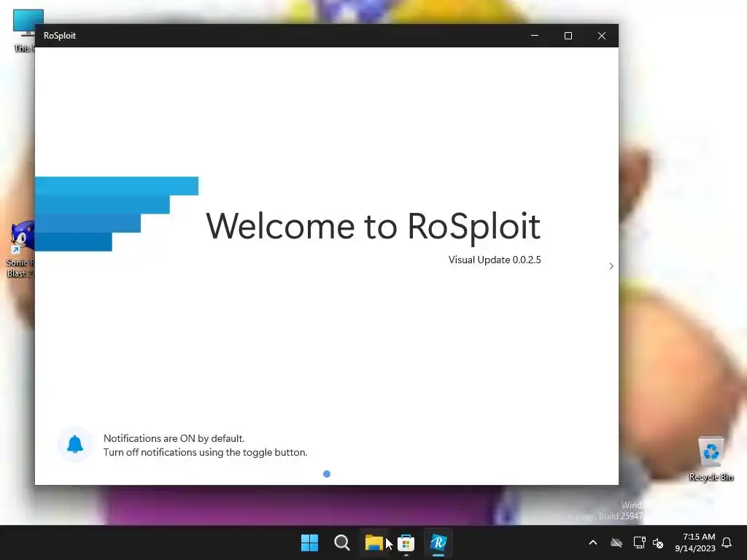Click the cloud sync tray icon
Image resolution: width=747 pixels, height=560 pixels.
pos(616,542)
